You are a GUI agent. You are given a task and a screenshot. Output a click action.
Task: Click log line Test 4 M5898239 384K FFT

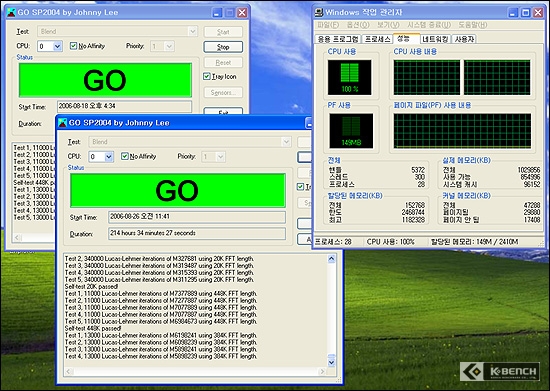point(161,356)
